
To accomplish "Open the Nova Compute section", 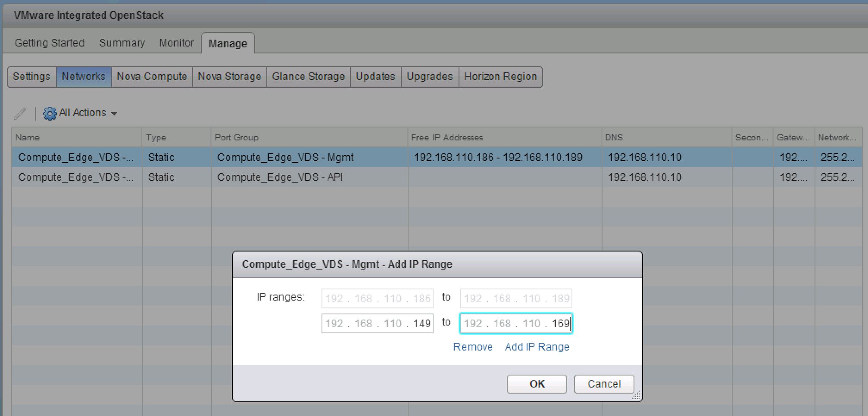I will [x=152, y=77].
